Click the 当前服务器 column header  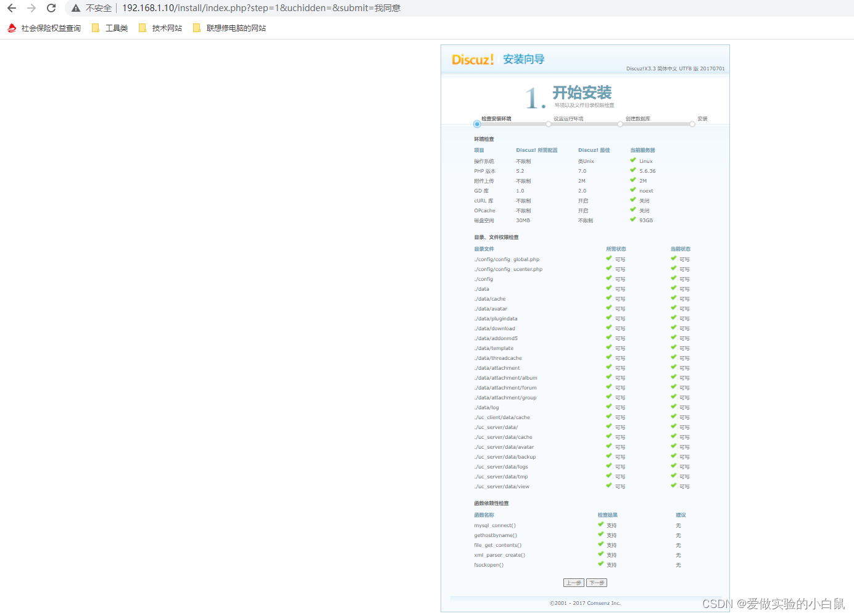pos(642,150)
